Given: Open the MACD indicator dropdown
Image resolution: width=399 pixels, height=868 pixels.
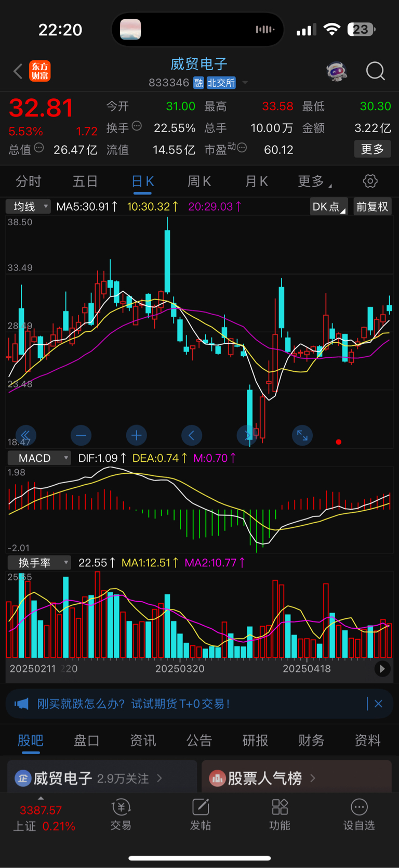Looking at the screenshot, I should (x=39, y=458).
